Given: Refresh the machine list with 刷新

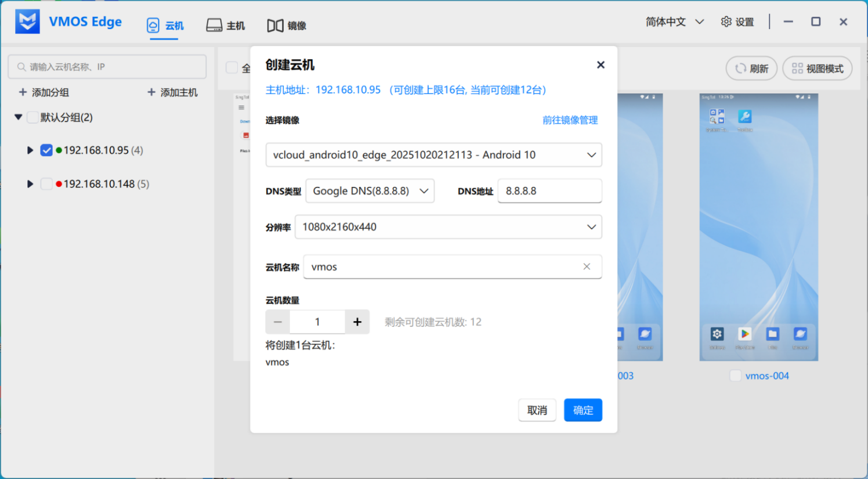Looking at the screenshot, I should tap(751, 68).
